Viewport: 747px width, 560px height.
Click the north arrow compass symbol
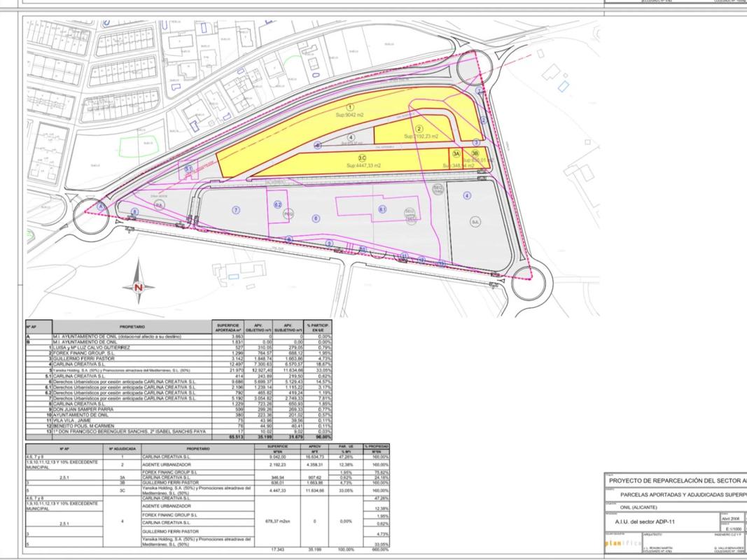pos(139,285)
